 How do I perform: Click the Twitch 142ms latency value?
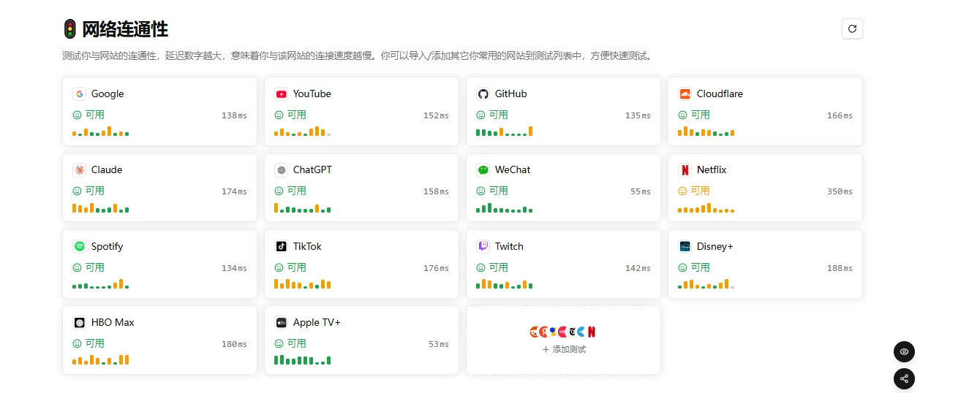point(638,268)
